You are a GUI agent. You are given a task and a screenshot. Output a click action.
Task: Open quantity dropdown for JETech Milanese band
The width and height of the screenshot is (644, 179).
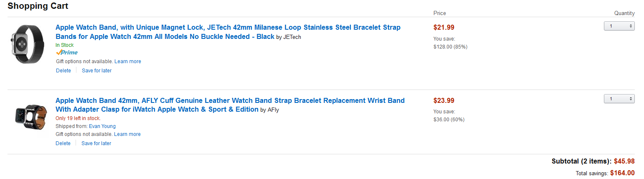click(619, 26)
